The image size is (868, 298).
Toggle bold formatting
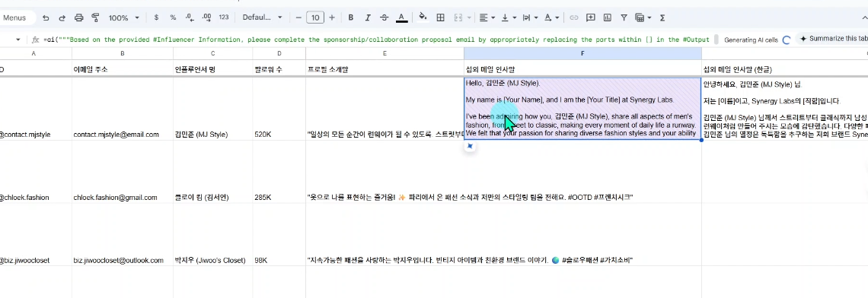(x=350, y=17)
